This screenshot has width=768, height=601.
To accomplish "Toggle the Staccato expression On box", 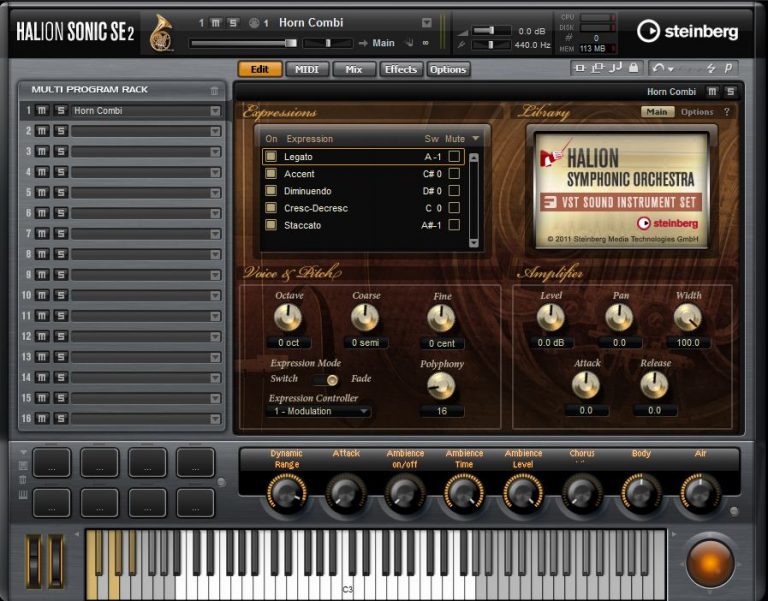I will pyautogui.click(x=271, y=225).
